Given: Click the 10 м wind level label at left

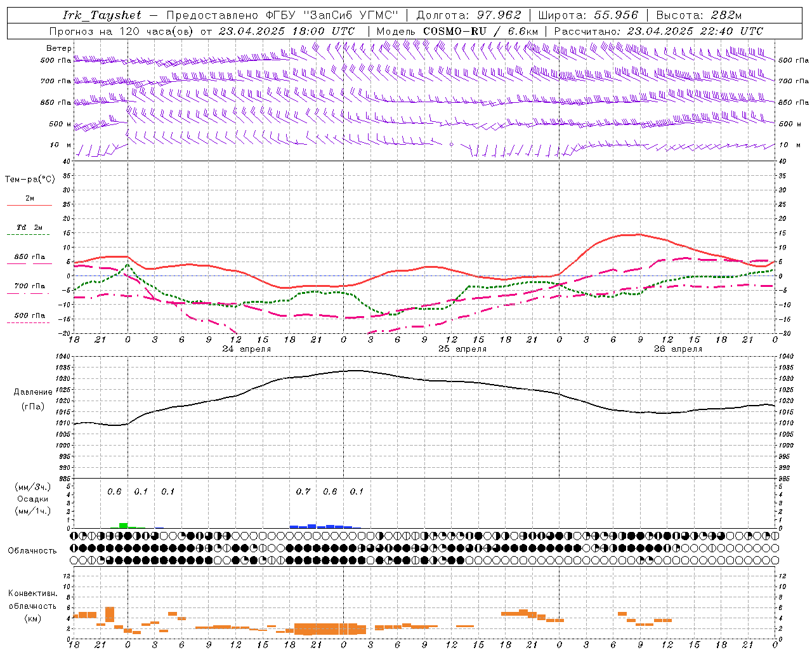Looking at the screenshot, I should [61, 145].
